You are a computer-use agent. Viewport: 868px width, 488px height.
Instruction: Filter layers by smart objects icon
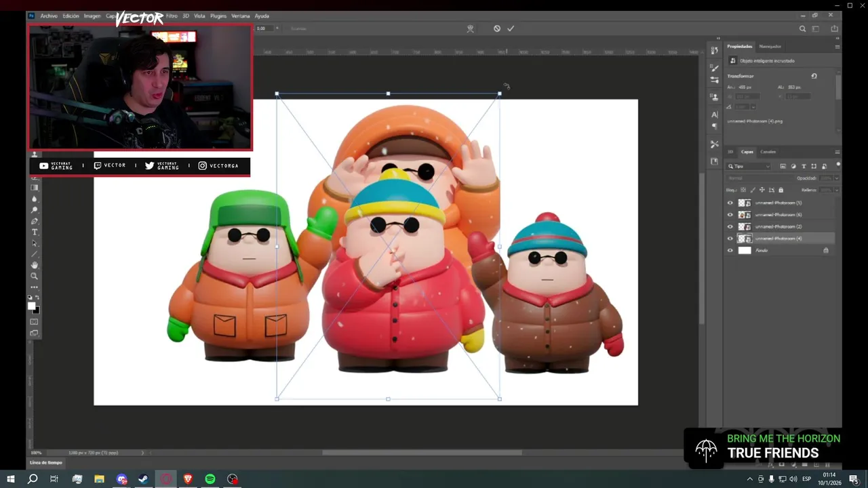pos(824,166)
